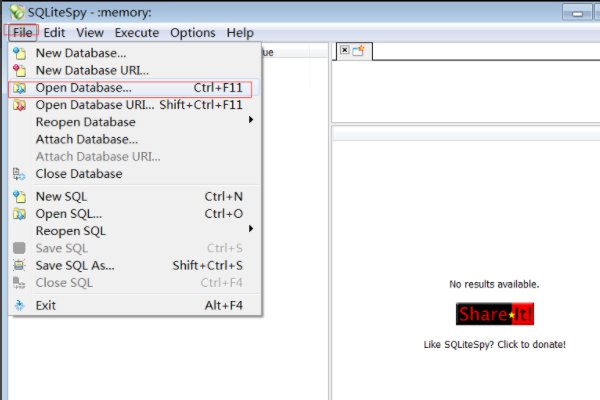Open the Options menu
Screen dimensions: 600x400
[192, 33]
